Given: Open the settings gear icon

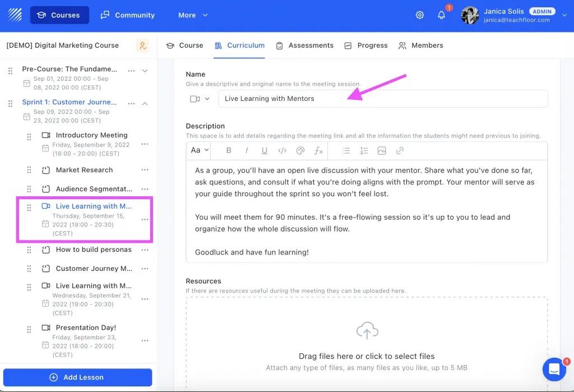Looking at the screenshot, I should (419, 15).
